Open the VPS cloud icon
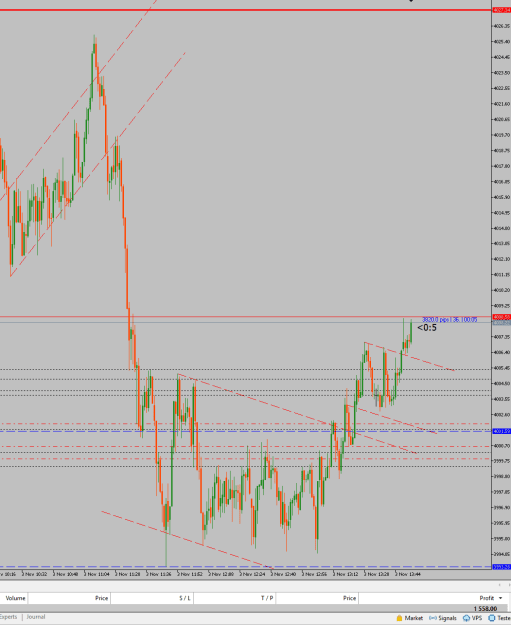The height and width of the screenshot is (625, 511). 466,618
